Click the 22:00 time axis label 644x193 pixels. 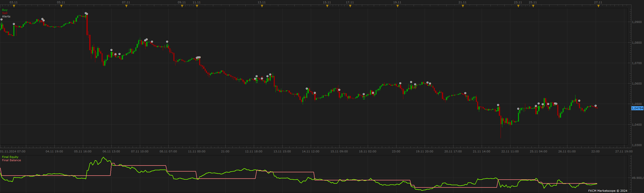(595, 151)
